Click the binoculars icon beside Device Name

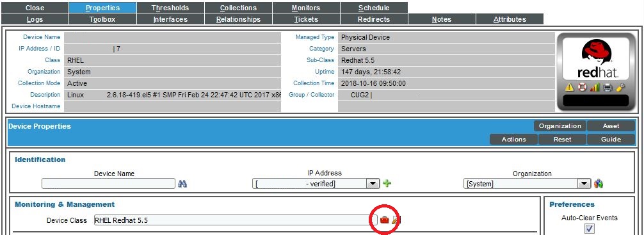(x=182, y=184)
